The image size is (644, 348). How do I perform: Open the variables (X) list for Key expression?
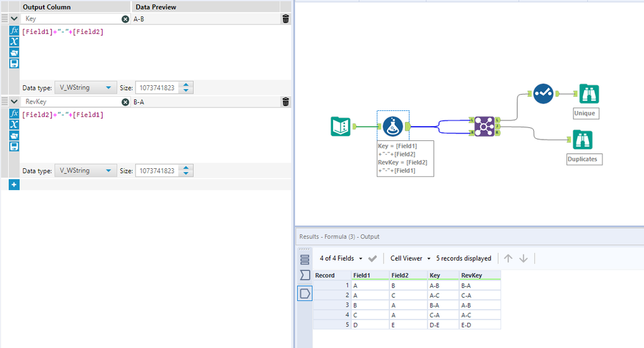coord(14,41)
